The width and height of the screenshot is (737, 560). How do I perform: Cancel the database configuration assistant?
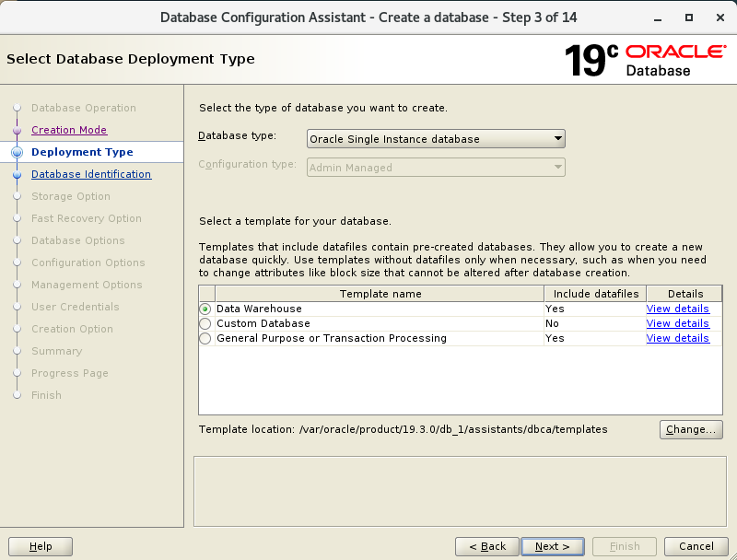point(696,546)
